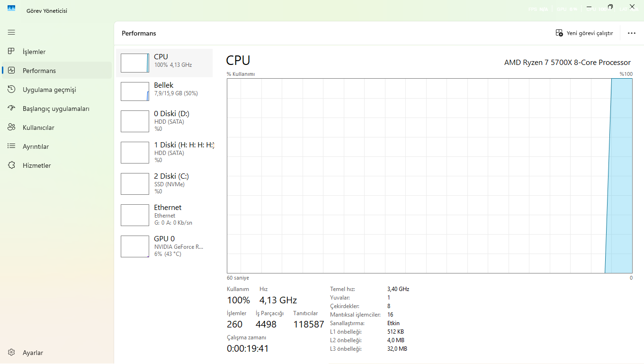The height and width of the screenshot is (364, 644).
Task: Click the L2 önbelleği value 4,0 MB
Action: pyautogui.click(x=396, y=340)
